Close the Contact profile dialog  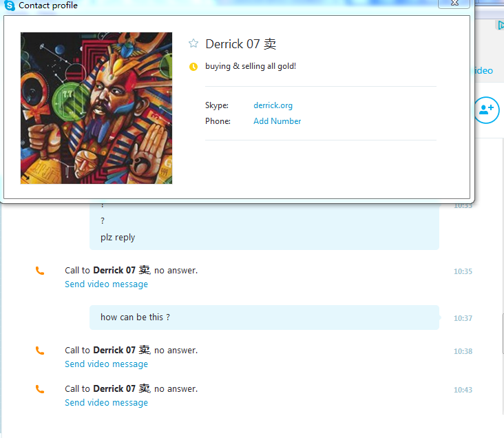click(454, 3)
